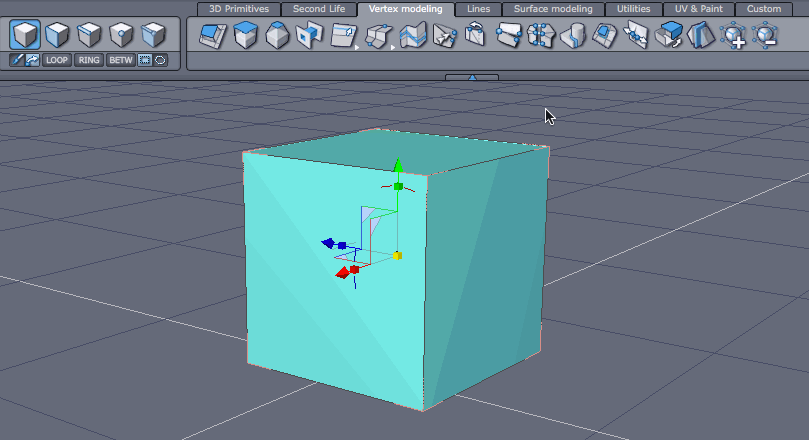Click the BETW selection button

pyautogui.click(x=121, y=60)
